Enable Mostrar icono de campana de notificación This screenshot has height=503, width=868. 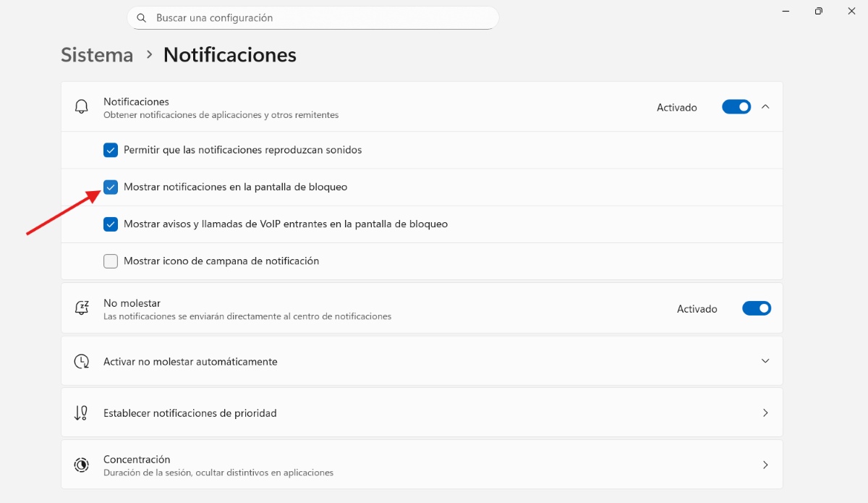click(x=110, y=261)
